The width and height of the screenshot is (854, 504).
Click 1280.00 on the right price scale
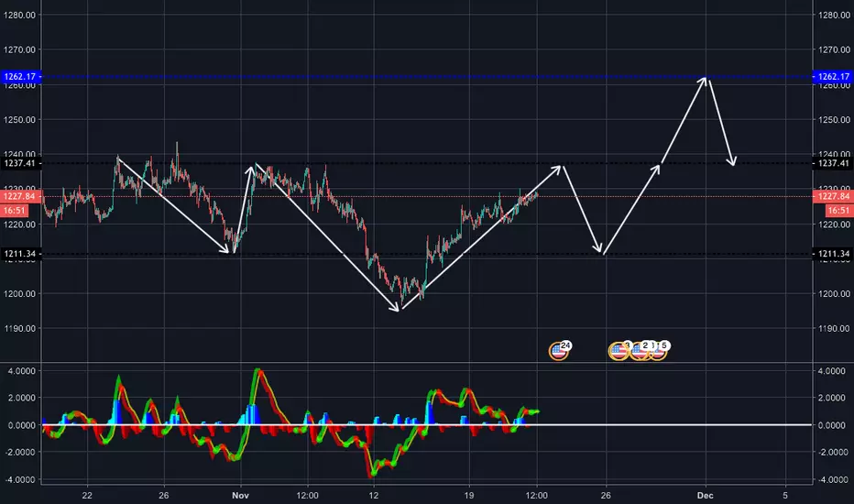pyautogui.click(x=834, y=16)
